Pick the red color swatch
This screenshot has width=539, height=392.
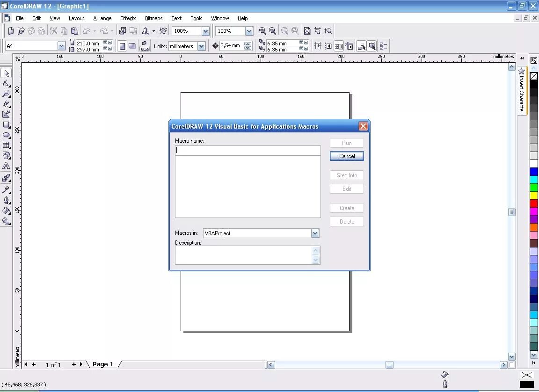pyautogui.click(x=533, y=203)
